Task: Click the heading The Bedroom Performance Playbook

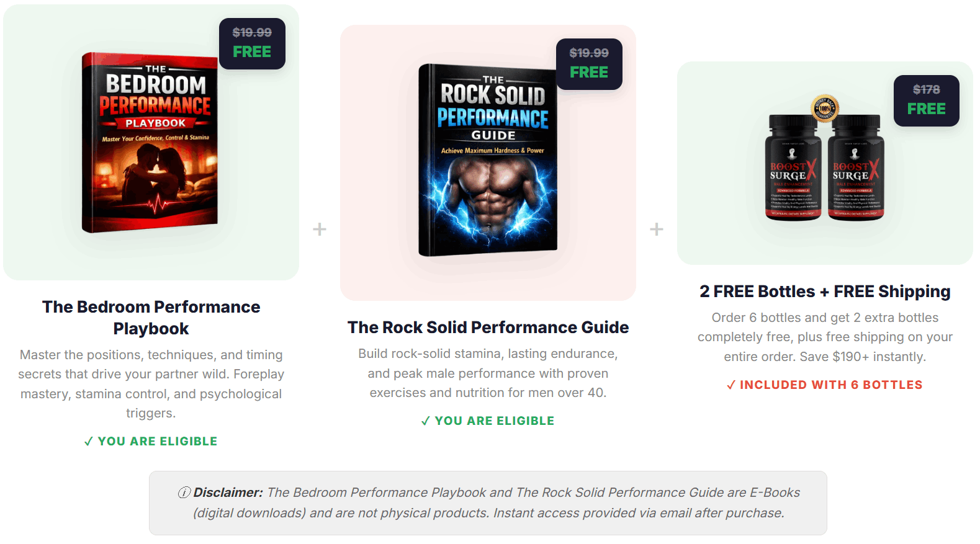Action: [x=151, y=318]
